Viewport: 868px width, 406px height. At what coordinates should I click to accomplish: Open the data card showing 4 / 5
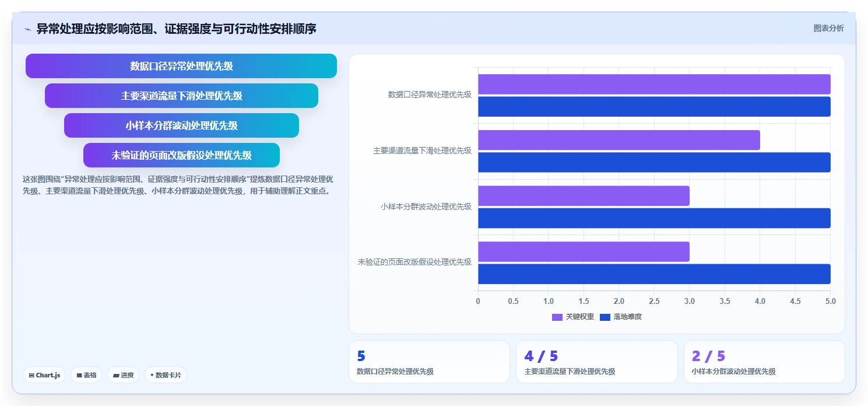pos(597,362)
